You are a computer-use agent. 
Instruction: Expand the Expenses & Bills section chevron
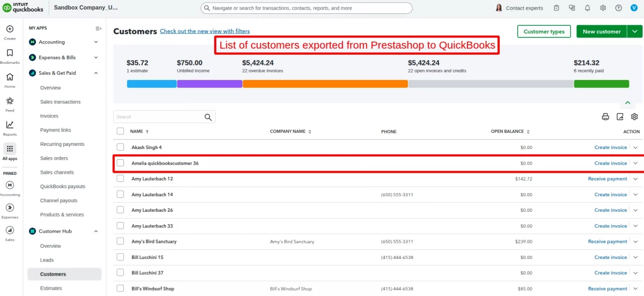(x=96, y=57)
